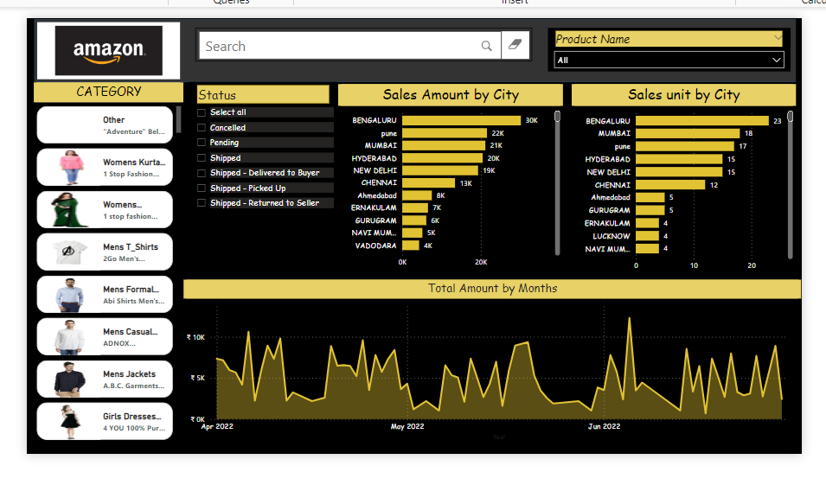
Task: Select the Womens Kurta category tile
Action: [105, 167]
